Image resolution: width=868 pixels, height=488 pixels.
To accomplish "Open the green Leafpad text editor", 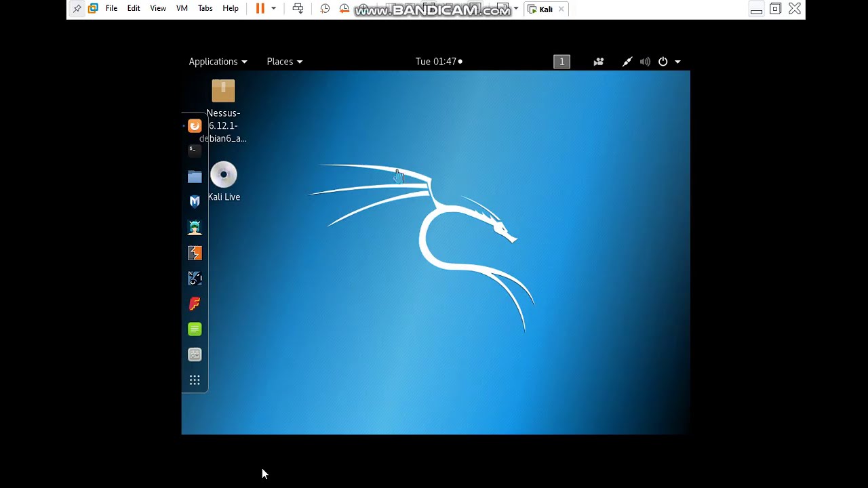I will [195, 329].
